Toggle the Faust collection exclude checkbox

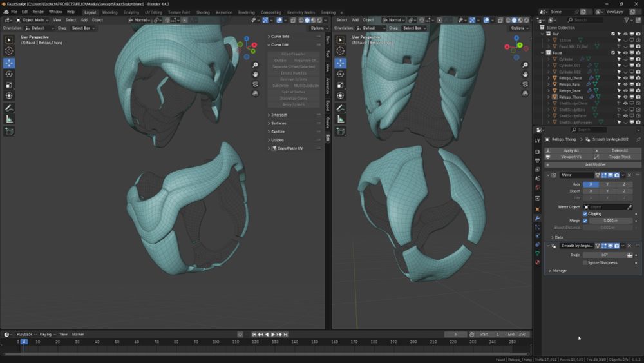[x=613, y=53]
